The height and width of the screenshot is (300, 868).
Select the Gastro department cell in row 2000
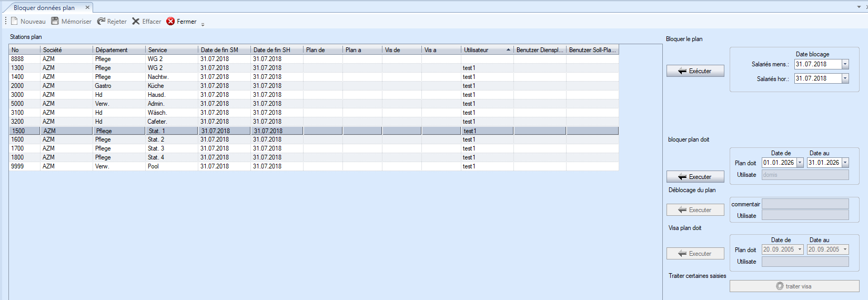(x=119, y=86)
